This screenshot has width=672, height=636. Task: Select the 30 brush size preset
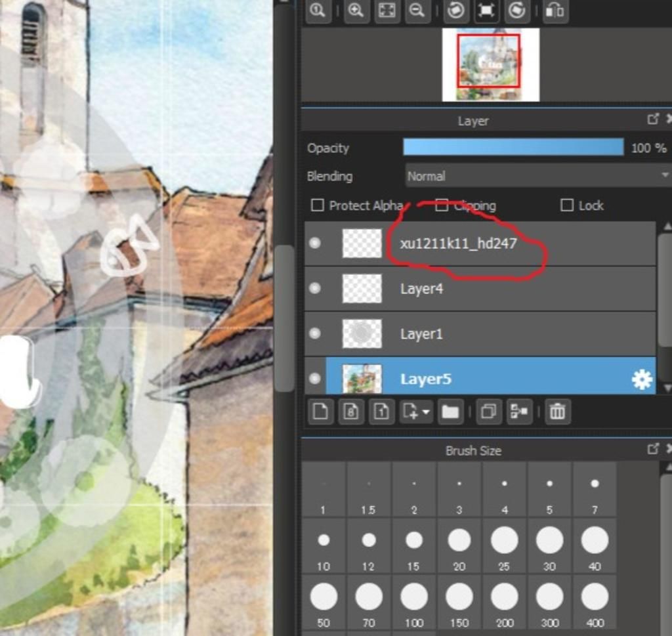coord(549,545)
